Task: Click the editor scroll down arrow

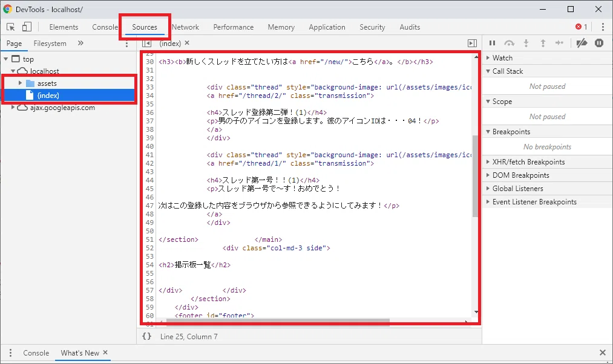Action: click(476, 312)
